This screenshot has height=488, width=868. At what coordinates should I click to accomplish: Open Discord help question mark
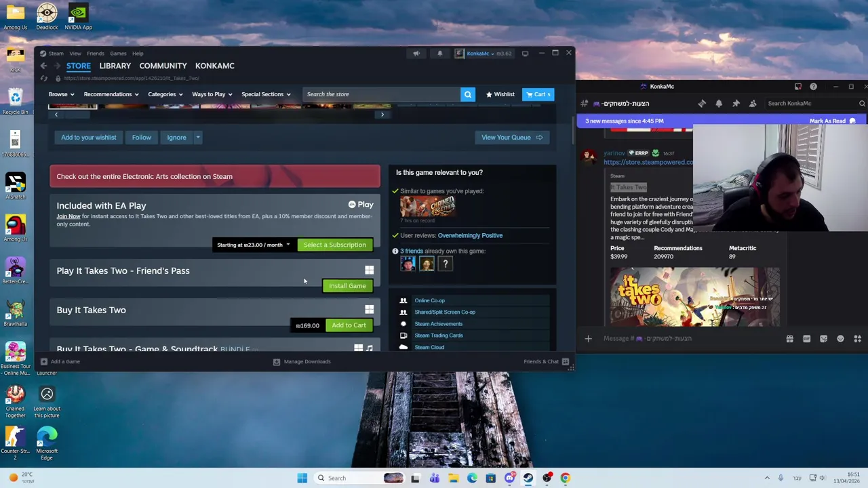click(813, 86)
